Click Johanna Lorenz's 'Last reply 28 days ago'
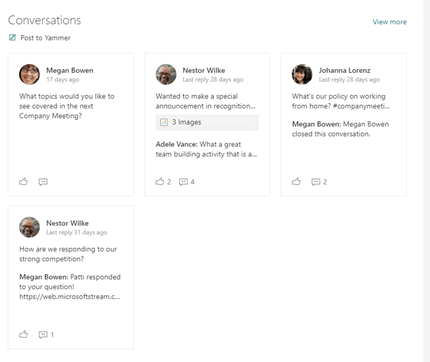Image resolution: width=430 pixels, height=362 pixels. coord(349,80)
